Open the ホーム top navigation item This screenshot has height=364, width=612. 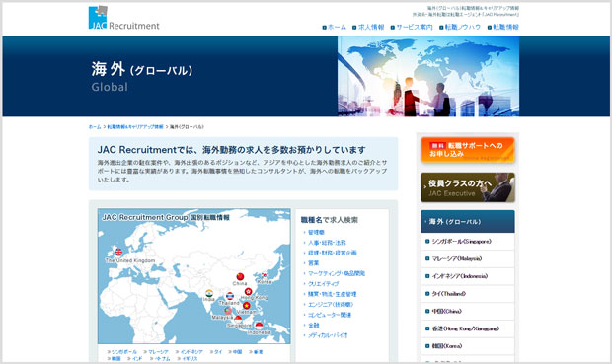click(337, 27)
